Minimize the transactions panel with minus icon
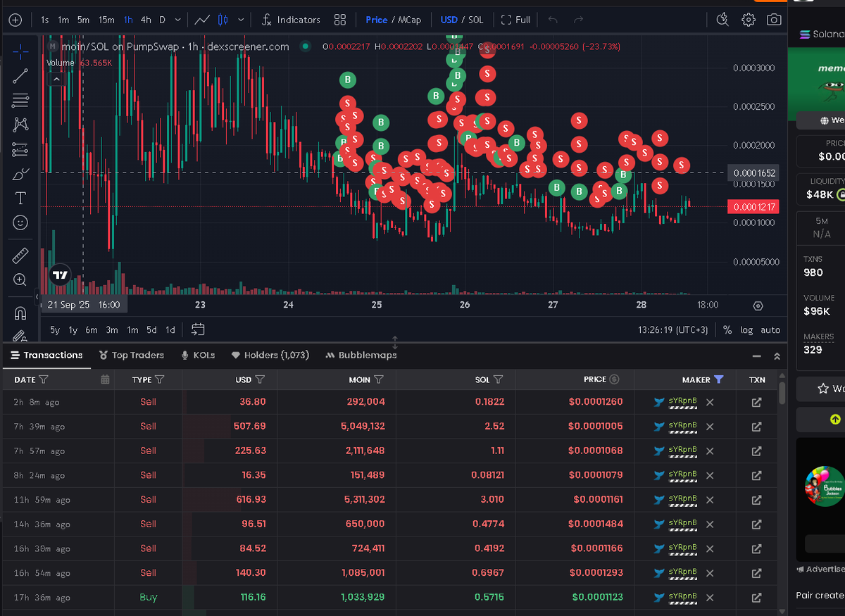 point(756,356)
